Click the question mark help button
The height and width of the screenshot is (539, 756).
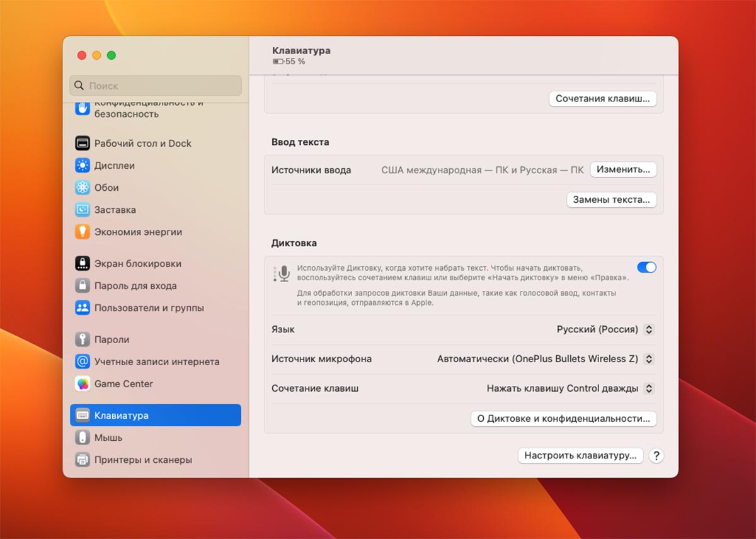(656, 456)
